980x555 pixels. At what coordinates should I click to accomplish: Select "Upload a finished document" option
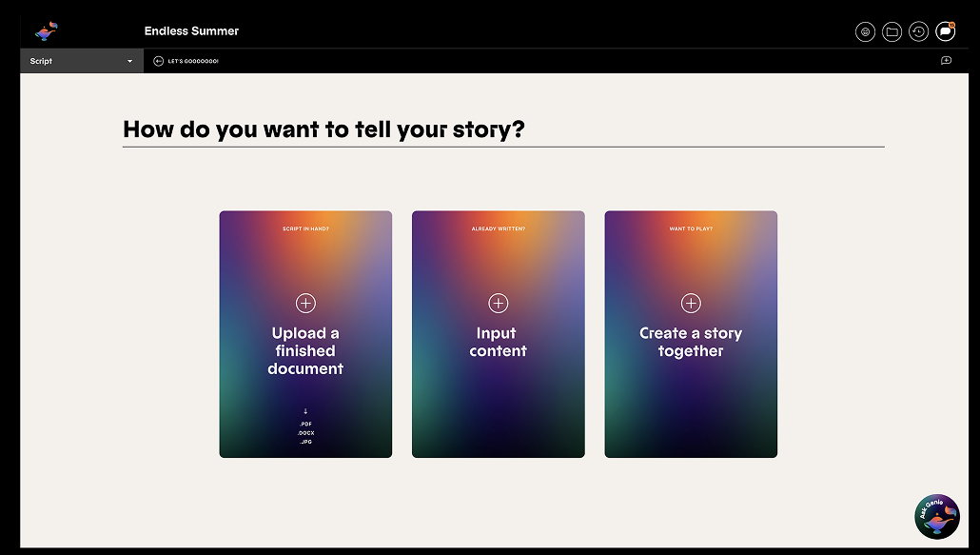click(305, 350)
